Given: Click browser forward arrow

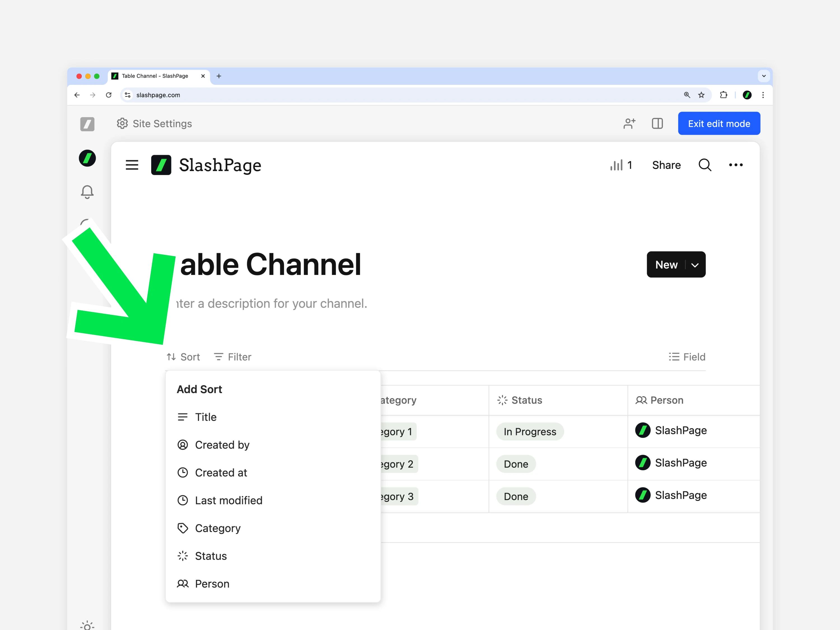Looking at the screenshot, I should coord(93,95).
